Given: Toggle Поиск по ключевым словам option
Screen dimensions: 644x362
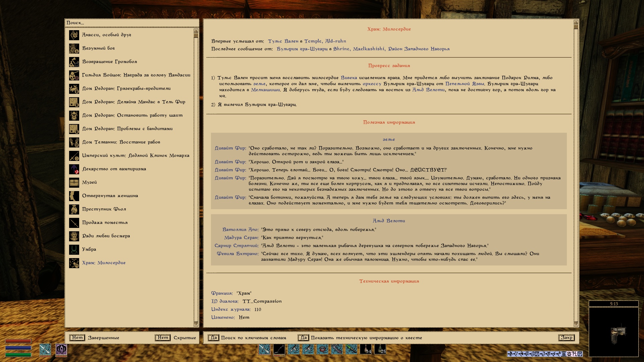Looking at the screenshot, I should 213,338.
